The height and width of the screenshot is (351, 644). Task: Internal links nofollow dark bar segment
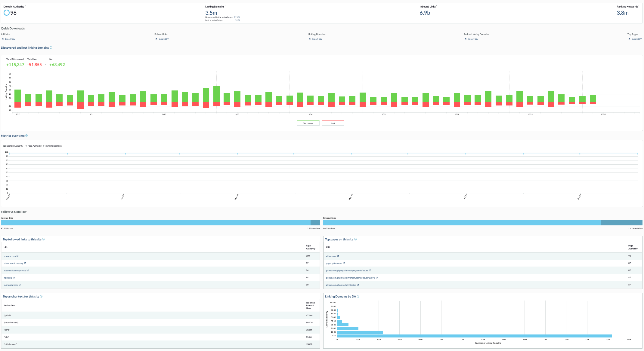point(315,223)
